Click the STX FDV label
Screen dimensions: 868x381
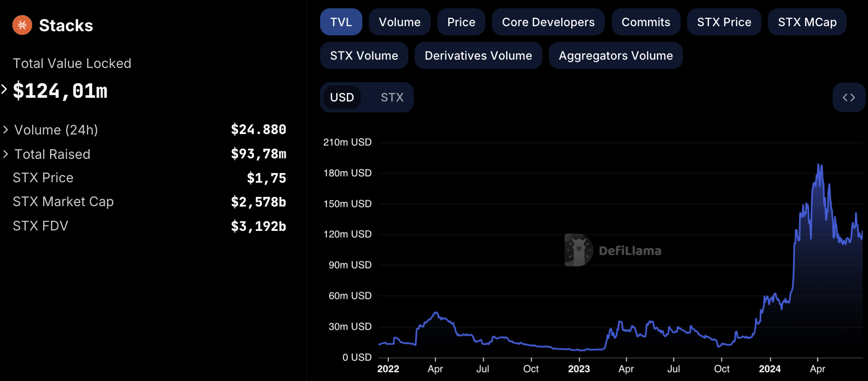point(40,226)
